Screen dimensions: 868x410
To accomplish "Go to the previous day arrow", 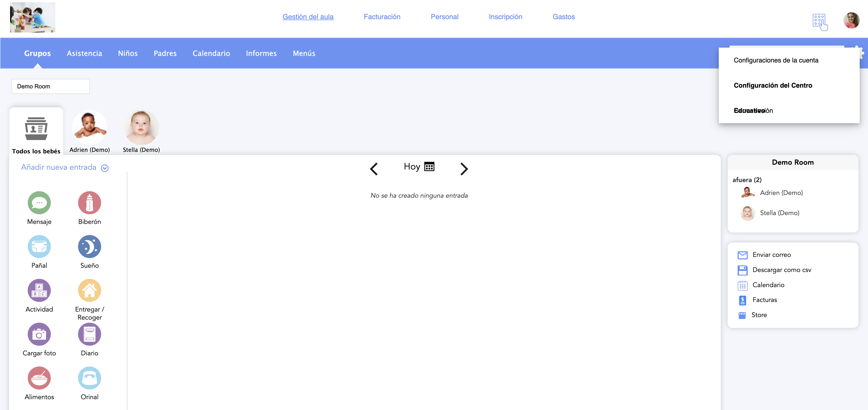I will pos(374,168).
